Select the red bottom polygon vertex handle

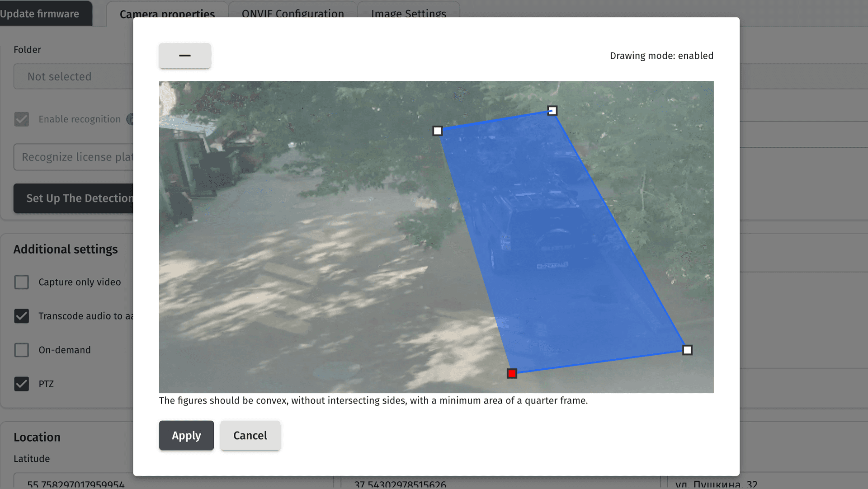[512, 373]
